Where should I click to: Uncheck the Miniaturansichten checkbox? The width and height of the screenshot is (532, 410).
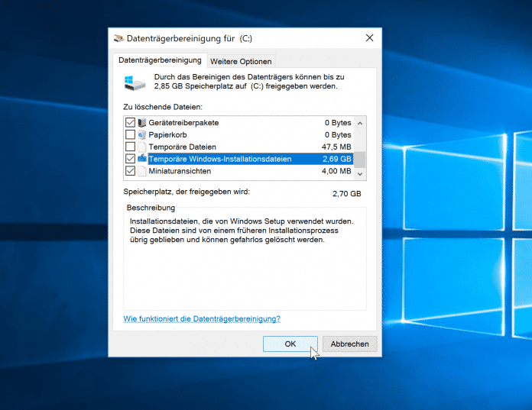point(130,171)
